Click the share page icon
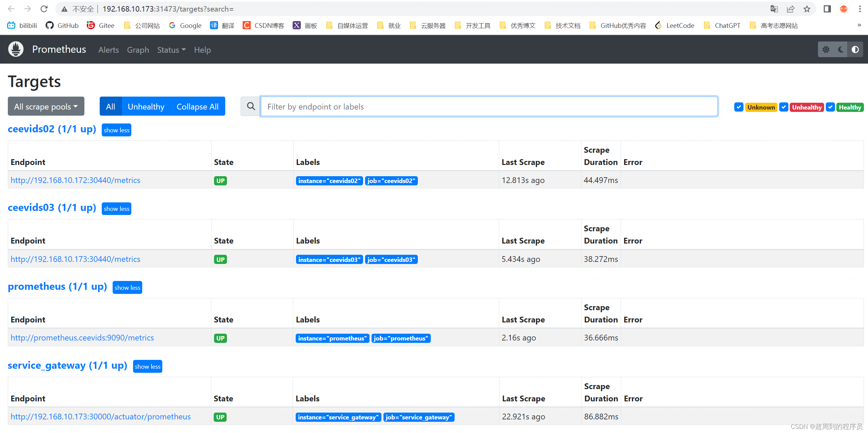Image resolution: width=868 pixels, height=433 pixels. [x=790, y=9]
